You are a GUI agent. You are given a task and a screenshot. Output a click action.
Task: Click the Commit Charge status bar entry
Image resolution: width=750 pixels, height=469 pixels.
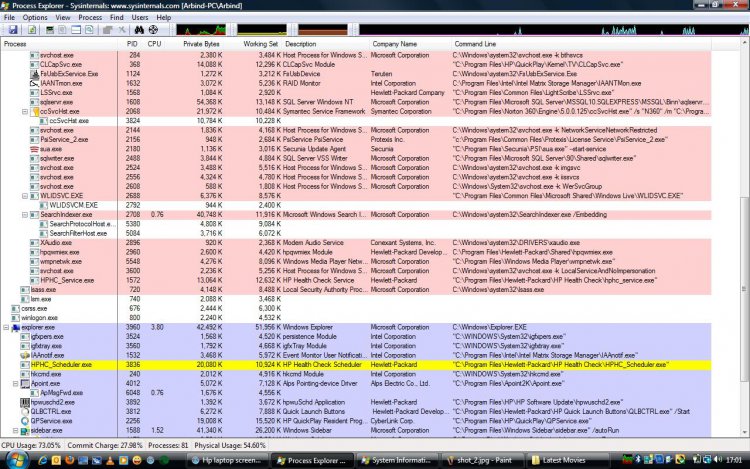tap(105, 445)
